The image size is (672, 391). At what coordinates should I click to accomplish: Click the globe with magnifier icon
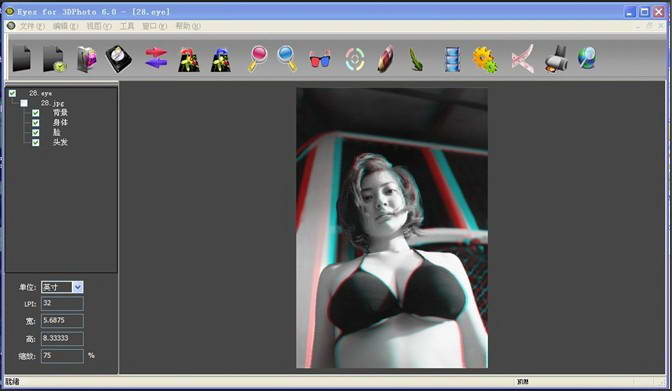coord(587,58)
